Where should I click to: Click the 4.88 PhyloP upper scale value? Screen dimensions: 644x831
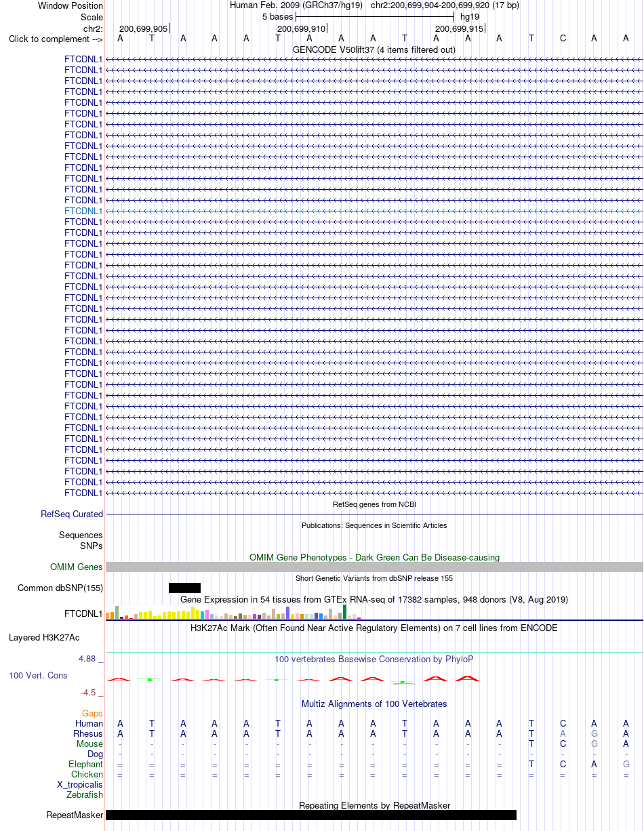coord(88,659)
